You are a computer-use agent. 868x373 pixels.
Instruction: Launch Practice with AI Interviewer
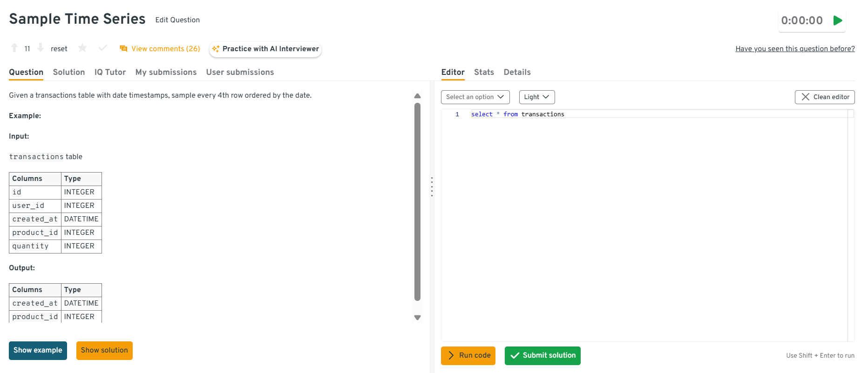265,49
